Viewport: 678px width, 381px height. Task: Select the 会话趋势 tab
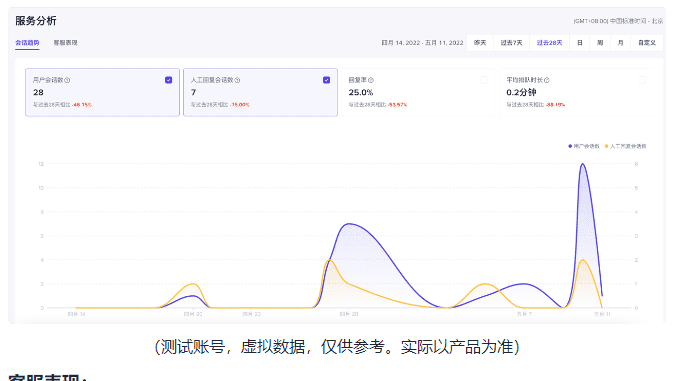click(x=27, y=43)
